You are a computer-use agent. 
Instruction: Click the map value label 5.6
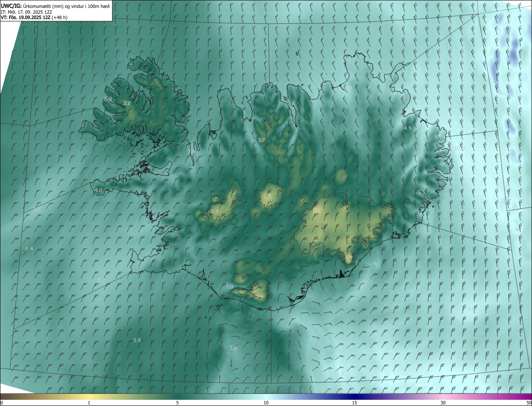coord(137,340)
